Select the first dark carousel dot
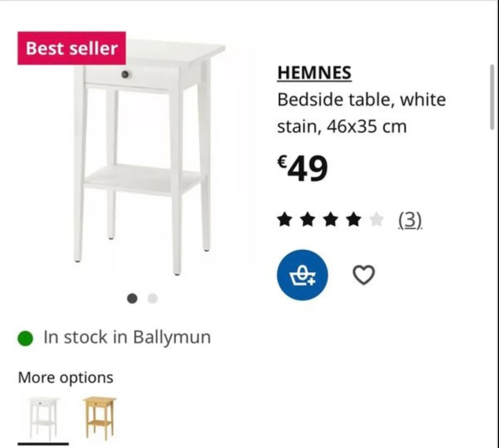 (132, 298)
